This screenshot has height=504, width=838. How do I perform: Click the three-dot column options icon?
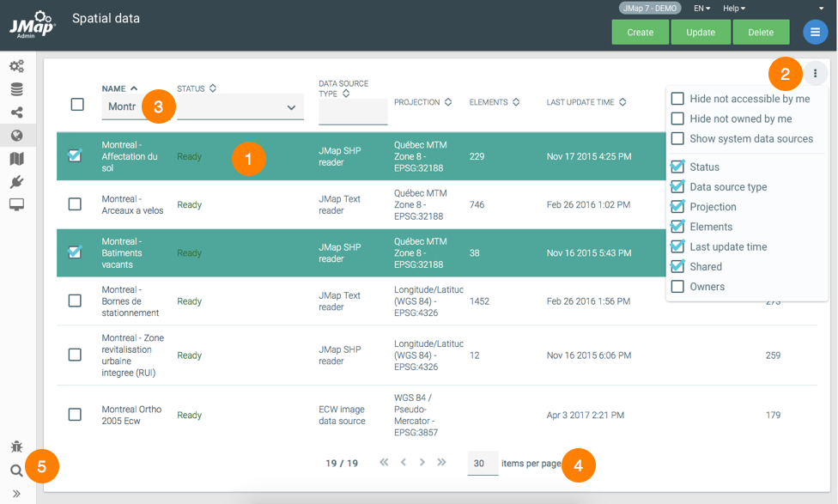[x=815, y=74]
